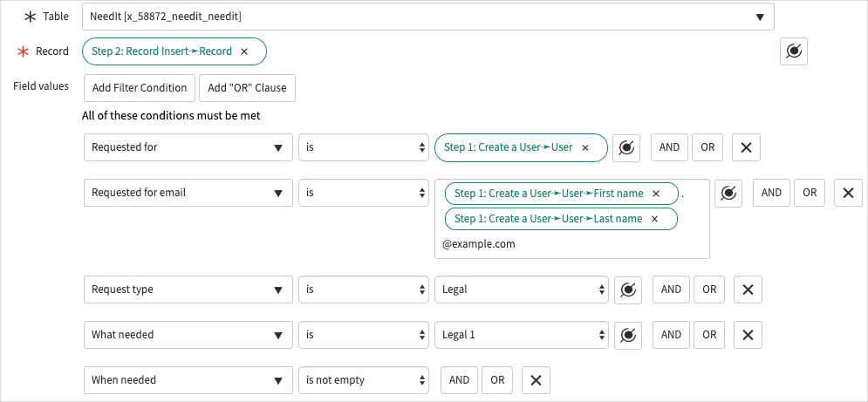Viewport: 868px width, 402px height.
Task: Delete the Request type condition row
Action: tap(748, 290)
